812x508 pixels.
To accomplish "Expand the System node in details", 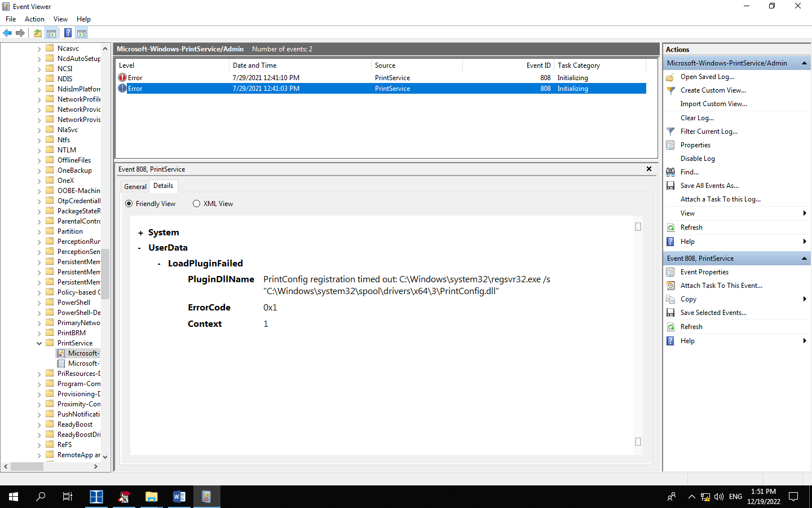I will click(140, 233).
